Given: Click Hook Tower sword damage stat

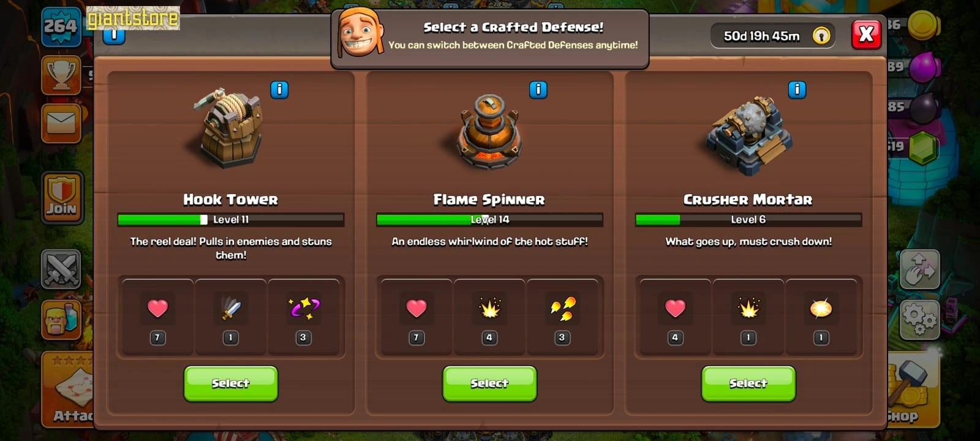Looking at the screenshot, I should [230, 308].
